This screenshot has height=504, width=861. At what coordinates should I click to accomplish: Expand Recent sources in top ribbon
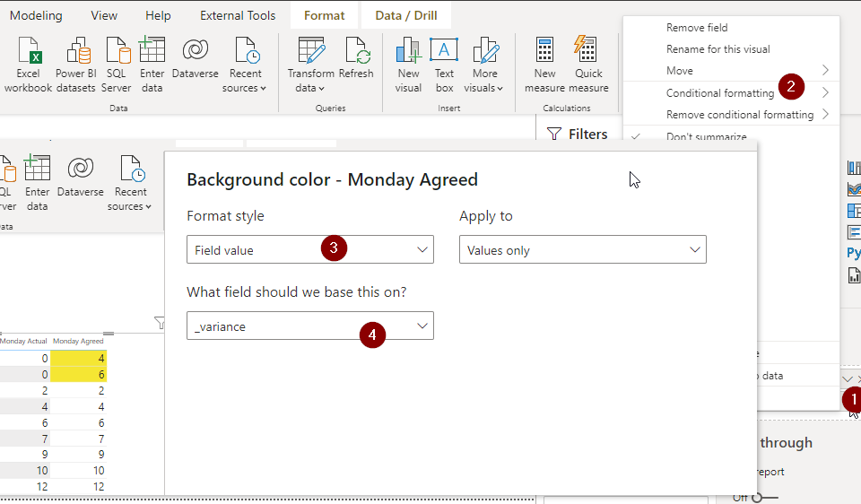245,65
